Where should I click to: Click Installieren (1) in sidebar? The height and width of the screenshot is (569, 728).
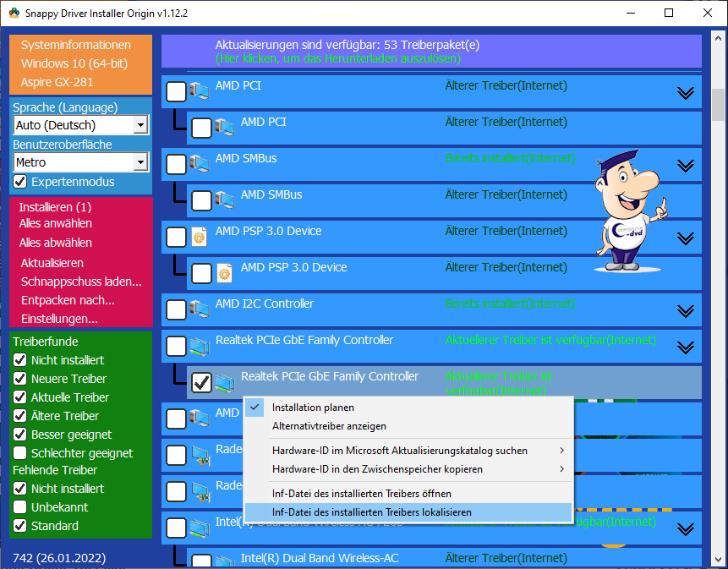(55, 207)
